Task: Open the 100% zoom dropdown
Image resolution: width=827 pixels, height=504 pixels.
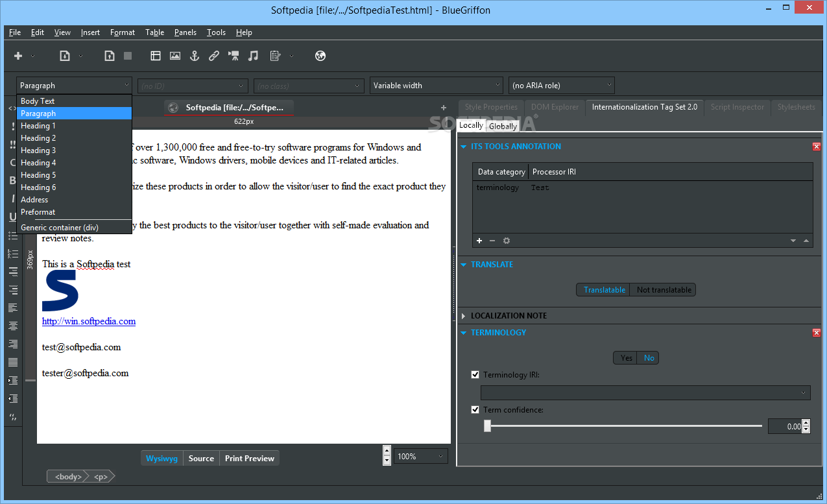Action: coord(422,457)
